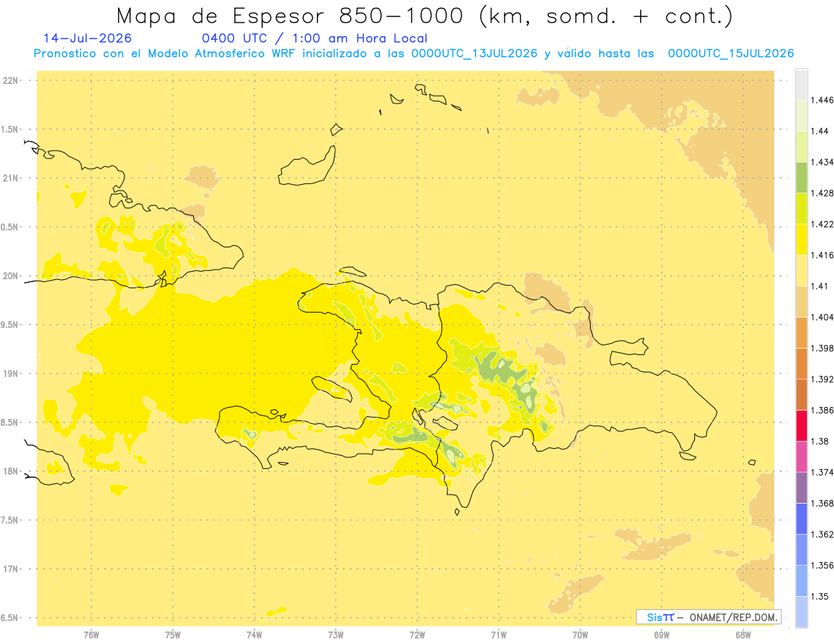834x644 pixels.
Task: Click the green legend swatch between 1.434 and 1.428
Action: click(801, 177)
